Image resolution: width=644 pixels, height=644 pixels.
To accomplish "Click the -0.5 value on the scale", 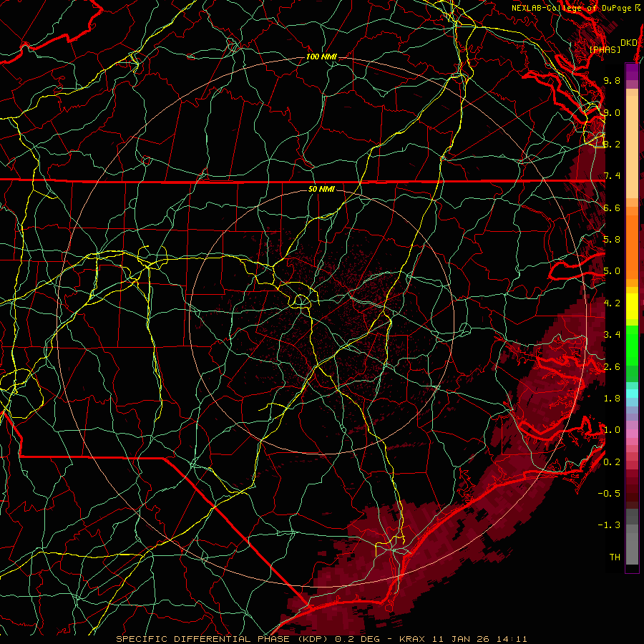I will point(609,494).
